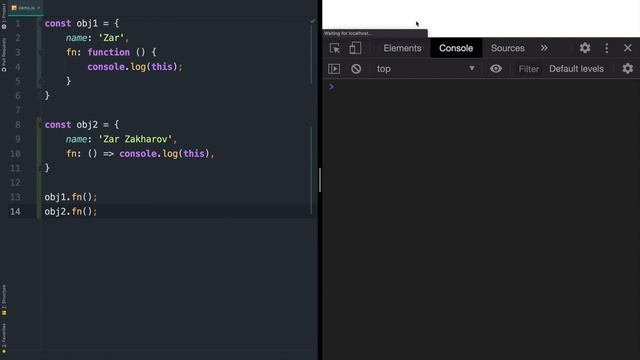Open the Pull Requests tool window
The image size is (640, 360).
4,55
